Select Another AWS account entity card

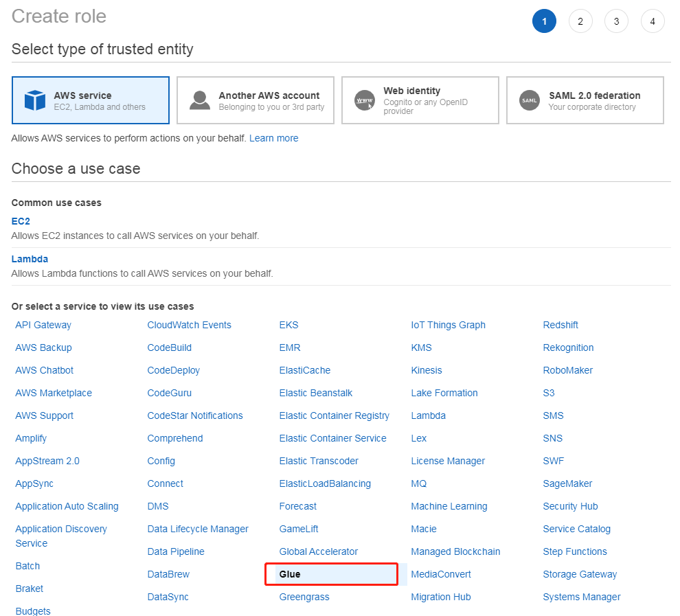(256, 100)
